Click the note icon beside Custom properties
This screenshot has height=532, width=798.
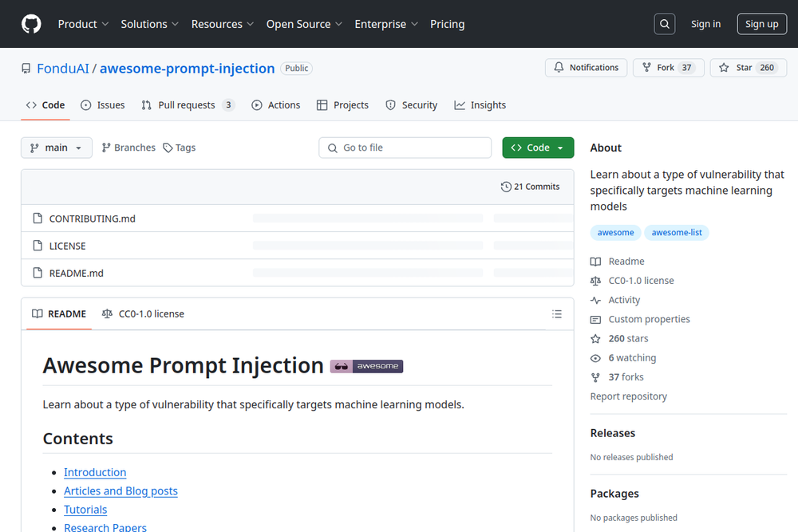(x=595, y=319)
